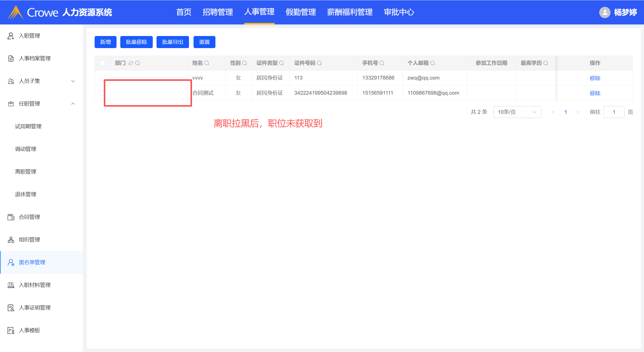Viewport: 644px width, 352px height.
Task: Open 离职管理 in the sidebar
Action: pos(26,172)
